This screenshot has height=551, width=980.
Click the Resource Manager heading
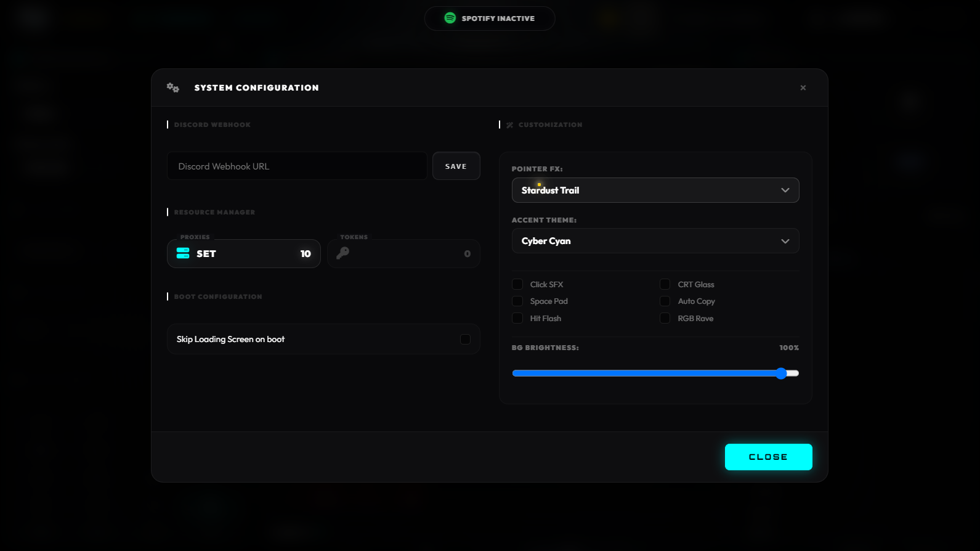point(214,212)
